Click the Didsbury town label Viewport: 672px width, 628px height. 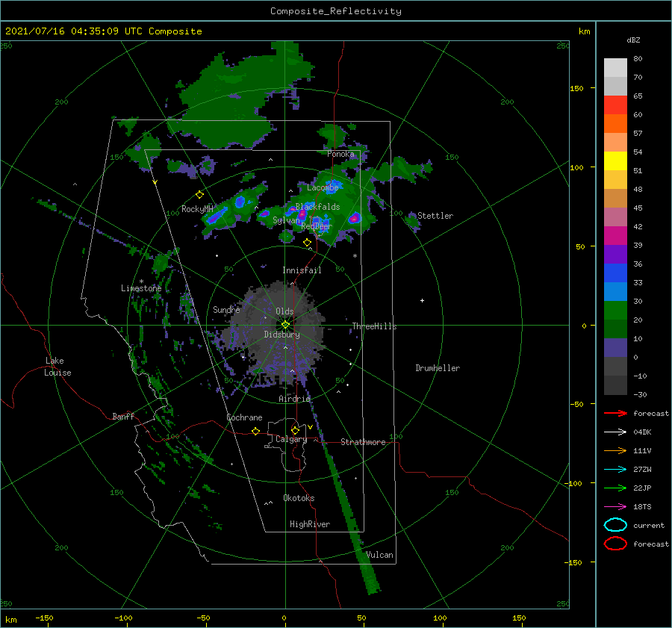click(x=281, y=335)
